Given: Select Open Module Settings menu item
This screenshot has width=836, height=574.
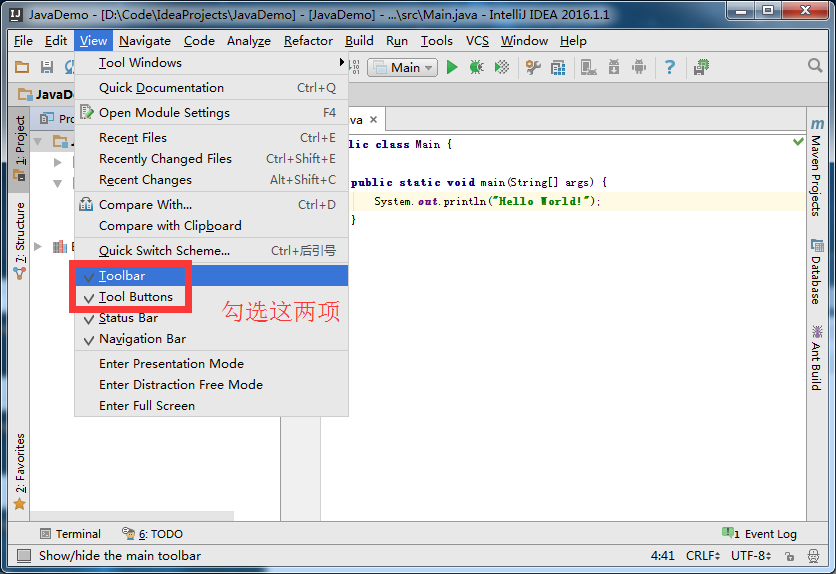Looking at the screenshot, I should [x=211, y=113].
